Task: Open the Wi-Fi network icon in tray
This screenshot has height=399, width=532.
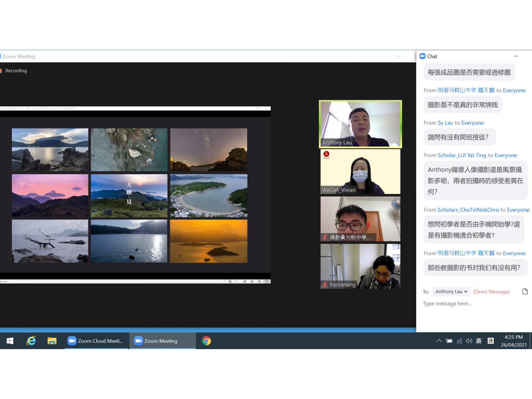Action: click(459, 341)
